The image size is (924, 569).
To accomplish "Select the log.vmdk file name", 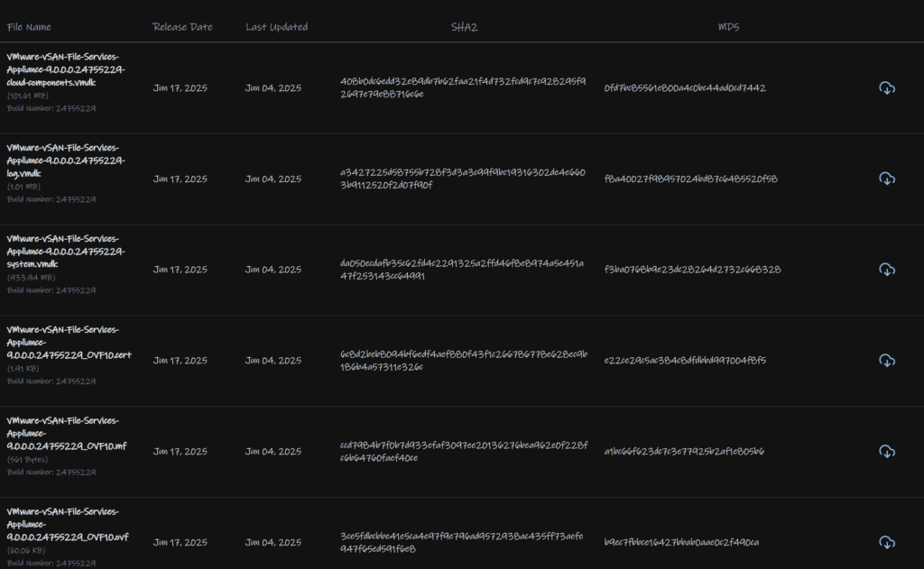I will coord(65,161).
